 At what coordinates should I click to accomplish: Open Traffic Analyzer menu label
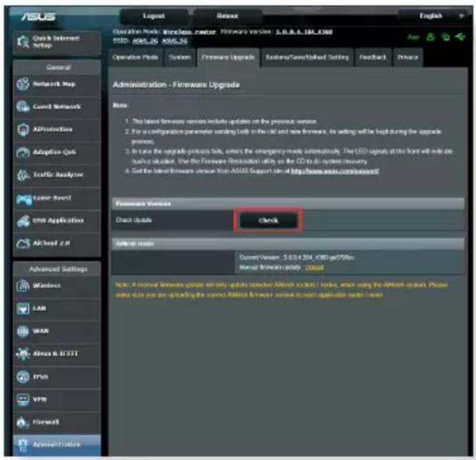coord(58,175)
